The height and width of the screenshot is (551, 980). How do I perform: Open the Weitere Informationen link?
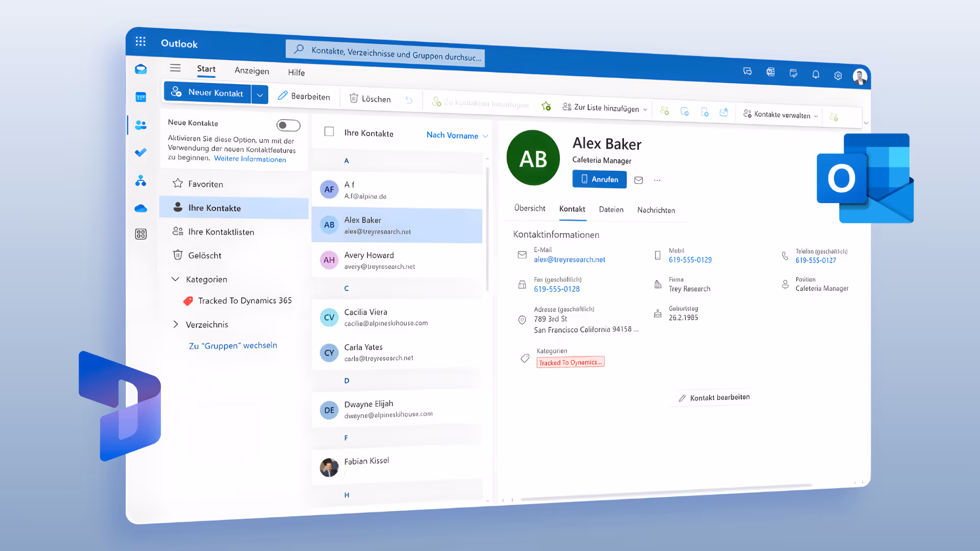(250, 159)
